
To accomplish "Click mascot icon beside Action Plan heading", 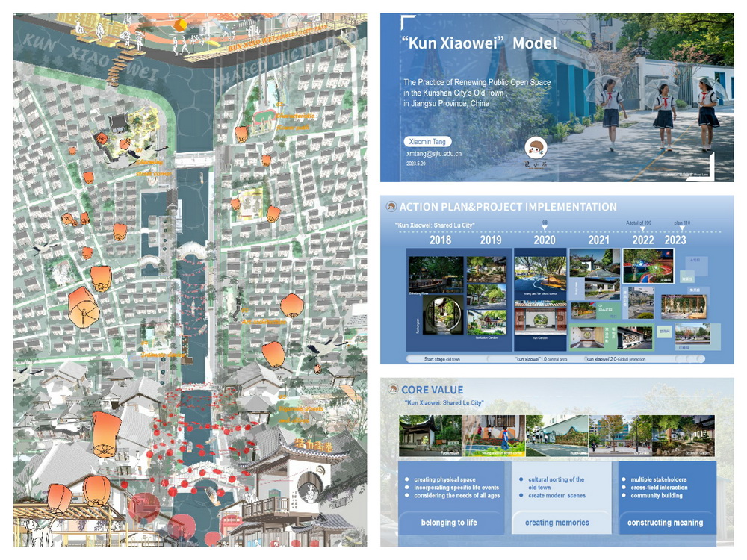I will tap(390, 208).
